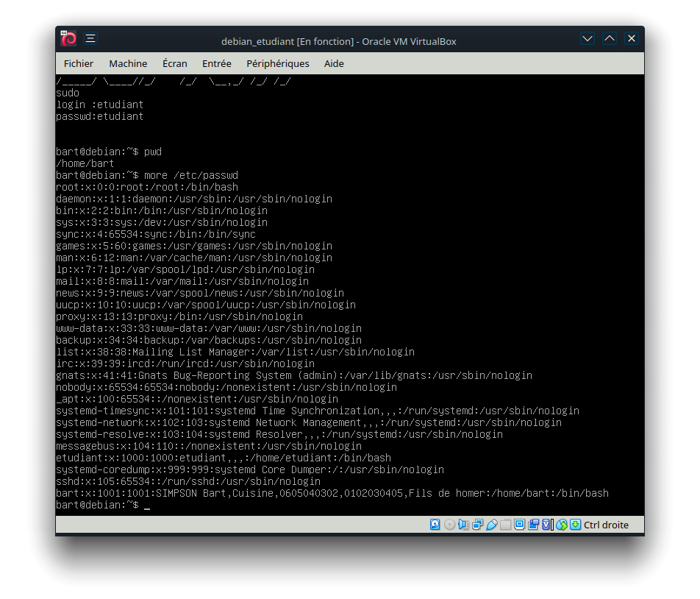Click the virtualization CPU features icon
This screenshot has height=599, width=700.
point(546,525)
